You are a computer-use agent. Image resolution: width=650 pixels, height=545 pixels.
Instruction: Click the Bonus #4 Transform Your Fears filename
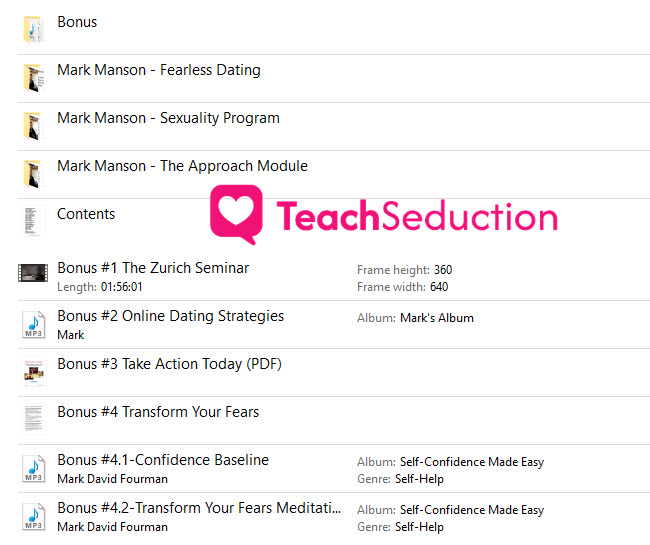[x=158, y=412]
